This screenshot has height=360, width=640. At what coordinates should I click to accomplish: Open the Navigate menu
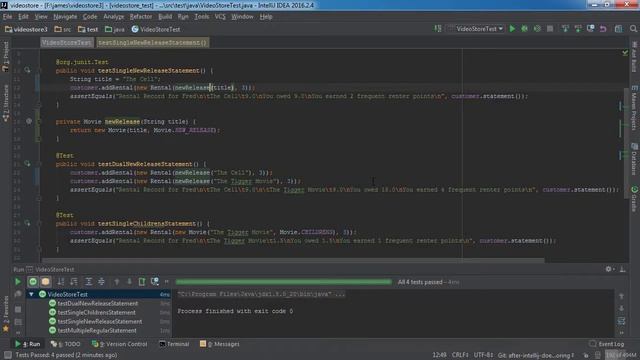tap(65, 17)
